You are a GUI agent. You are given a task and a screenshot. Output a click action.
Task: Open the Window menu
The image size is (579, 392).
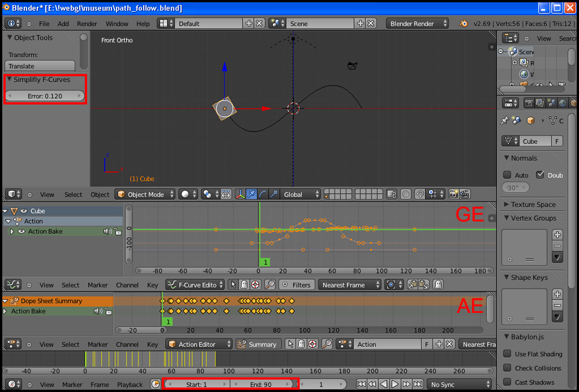click(x=116, y=23)
